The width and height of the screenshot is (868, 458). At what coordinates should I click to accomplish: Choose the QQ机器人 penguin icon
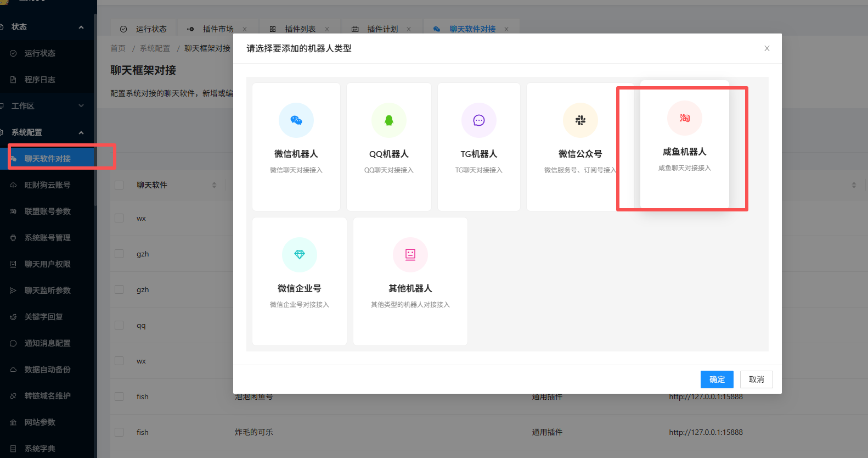coord(388,120)
